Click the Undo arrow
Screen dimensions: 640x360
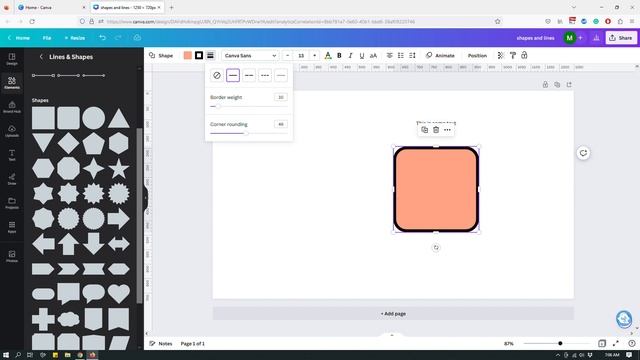tap(102, 38)
